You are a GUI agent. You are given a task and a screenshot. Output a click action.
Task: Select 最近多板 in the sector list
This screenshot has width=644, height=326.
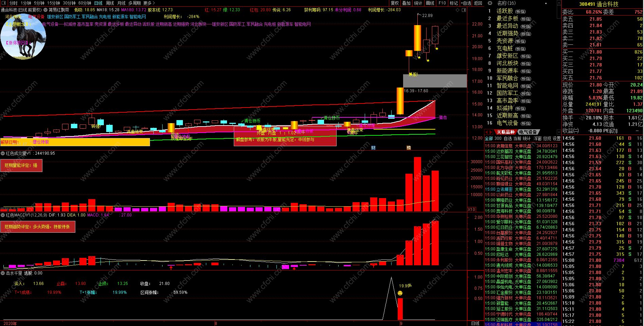(x=507, y=18)
